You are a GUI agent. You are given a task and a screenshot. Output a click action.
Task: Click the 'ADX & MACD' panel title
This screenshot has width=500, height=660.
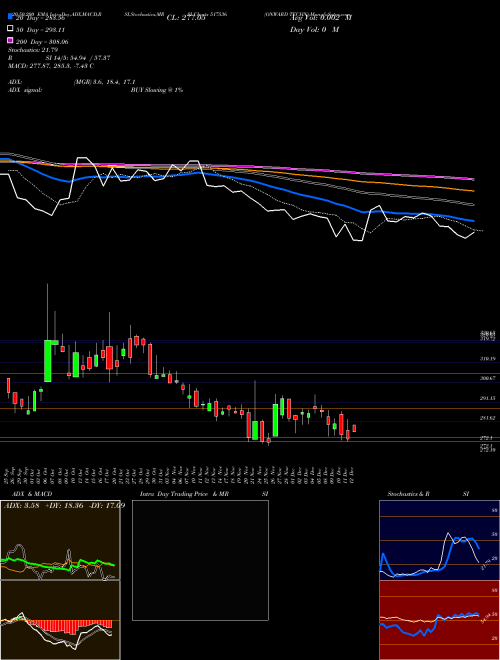[x=30, y=494]
